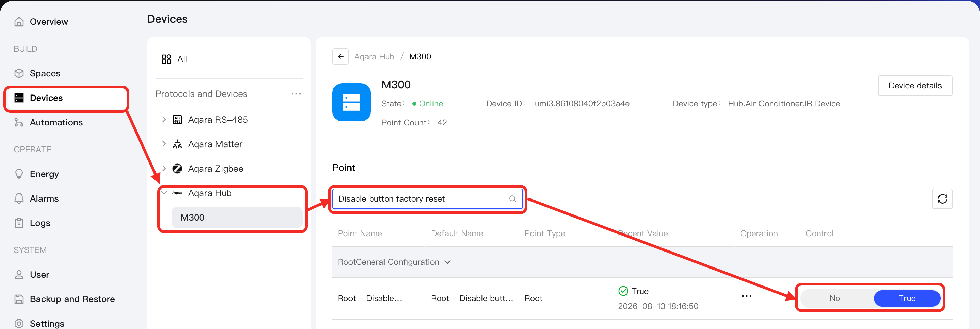The height and width of the screenshot is (329, 980).
Task: Click the Energy lightbulb icon
Action: click(19, 174)
